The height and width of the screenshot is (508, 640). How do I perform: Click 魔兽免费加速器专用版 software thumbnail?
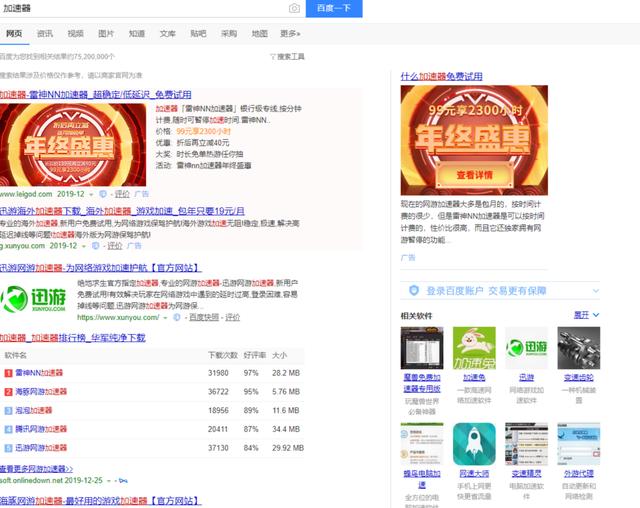pyautogui.click(x=422, y=348)
